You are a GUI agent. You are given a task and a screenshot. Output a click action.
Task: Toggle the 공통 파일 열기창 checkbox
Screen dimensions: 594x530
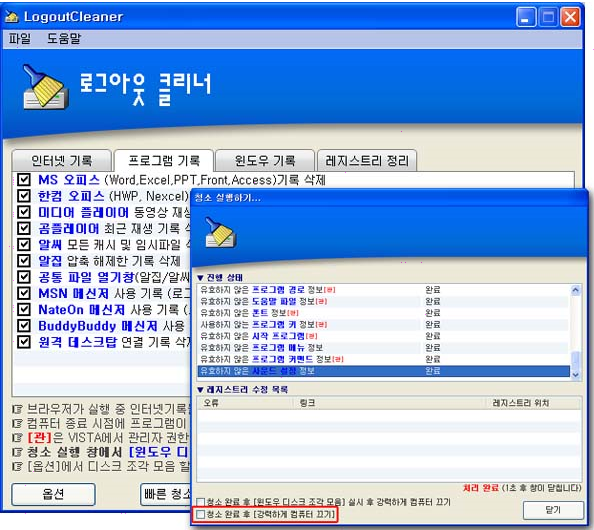24,277
